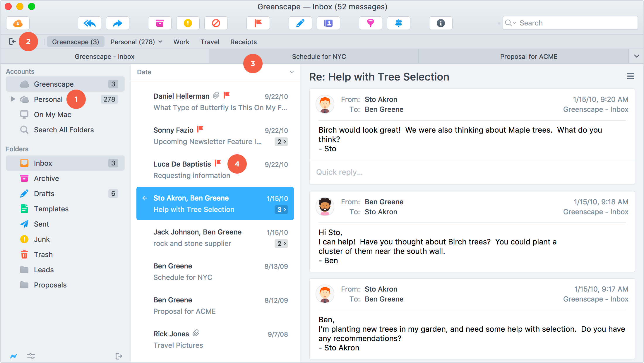Select the Greenscape - Inbox tab
This screenshot has height=363, width=644.
point(105,56)
